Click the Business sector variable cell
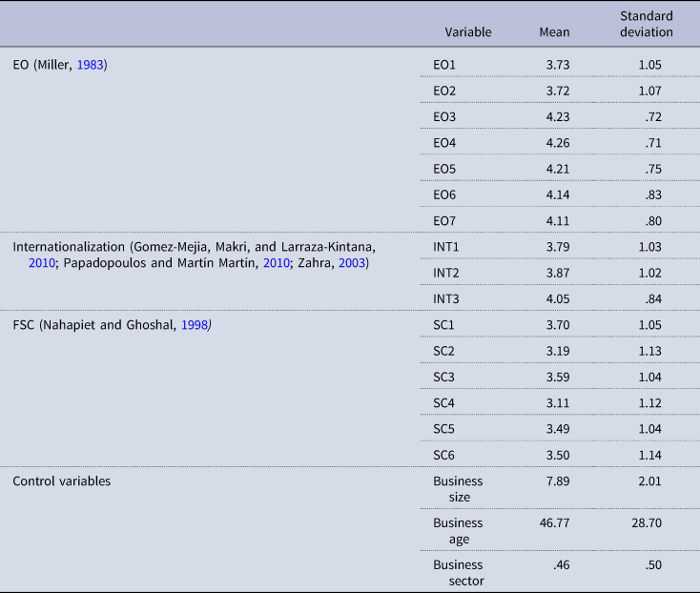Image resolution: width=700 pixels, height=593 pixels. pos(458,572)
